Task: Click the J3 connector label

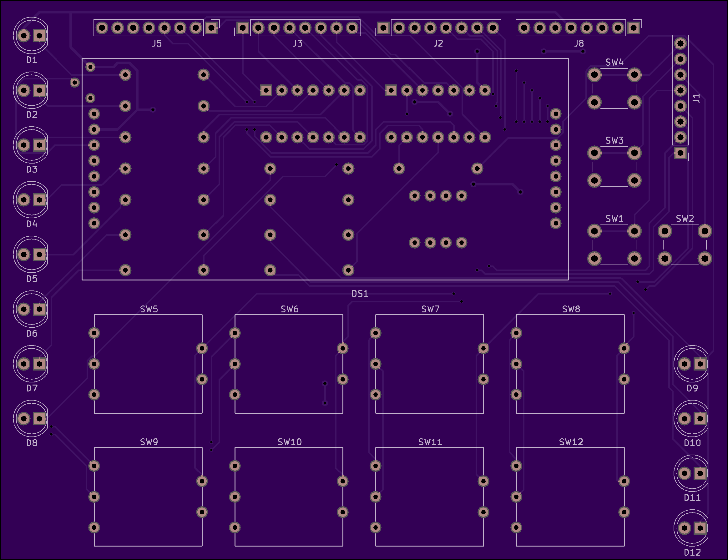Action: tap(297, 43)
